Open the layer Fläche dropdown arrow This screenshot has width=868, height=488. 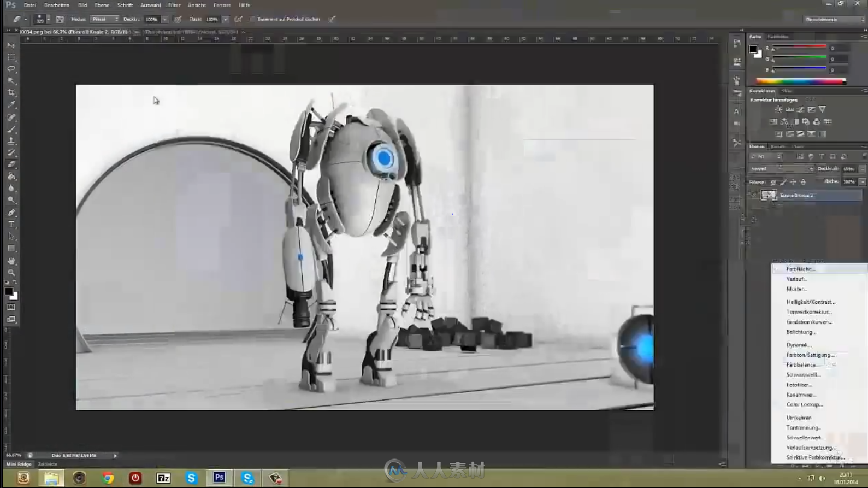pos(863,182)
